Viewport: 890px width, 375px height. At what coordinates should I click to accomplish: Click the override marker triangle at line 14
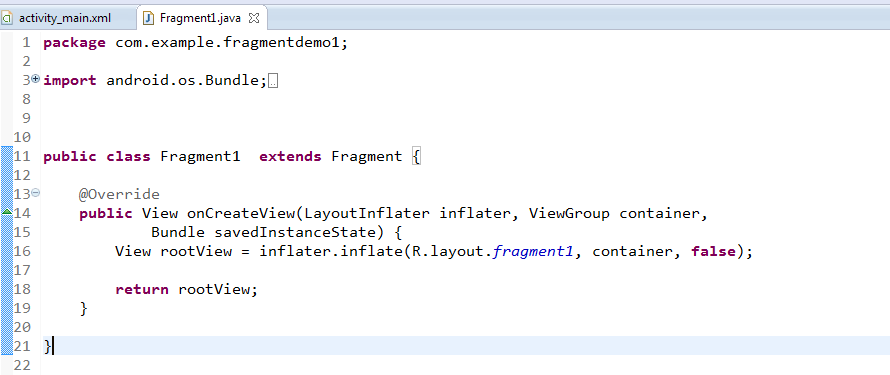coord(7,212)
